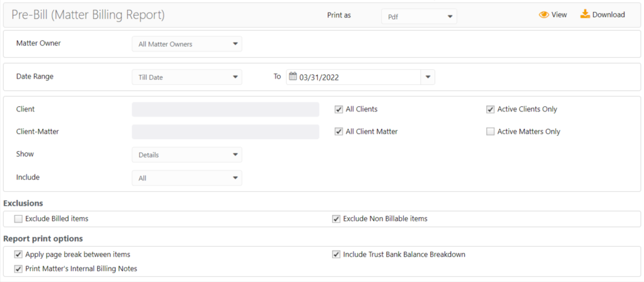Toggle Exclude Non Billable items checkbox
This screenshot has width=644, height=282.
pyautogui.click(x=336, y=219)
